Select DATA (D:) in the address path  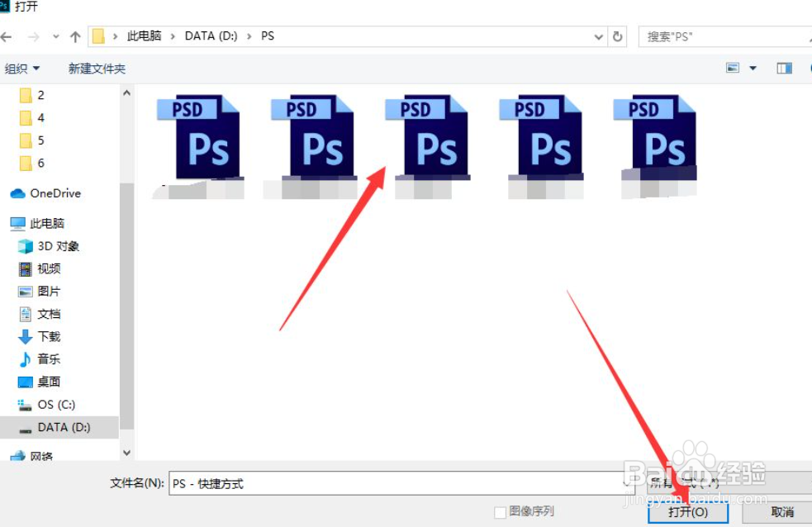(211, 36)
